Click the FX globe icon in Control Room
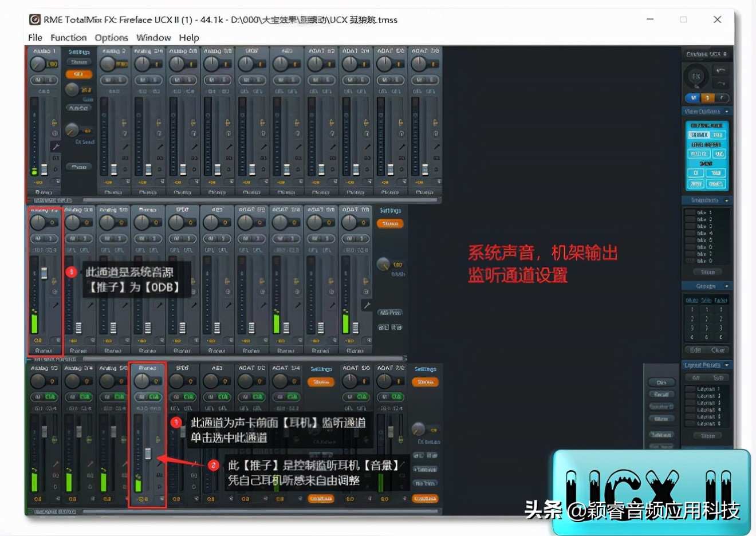This screenshot has height=536, width=756. [696, 76]
